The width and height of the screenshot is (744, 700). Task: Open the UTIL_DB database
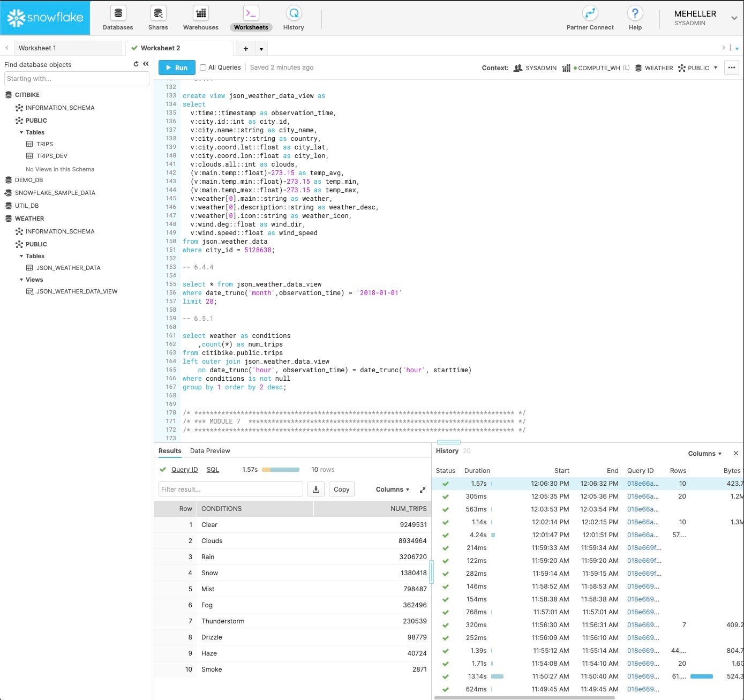point(27,206)
